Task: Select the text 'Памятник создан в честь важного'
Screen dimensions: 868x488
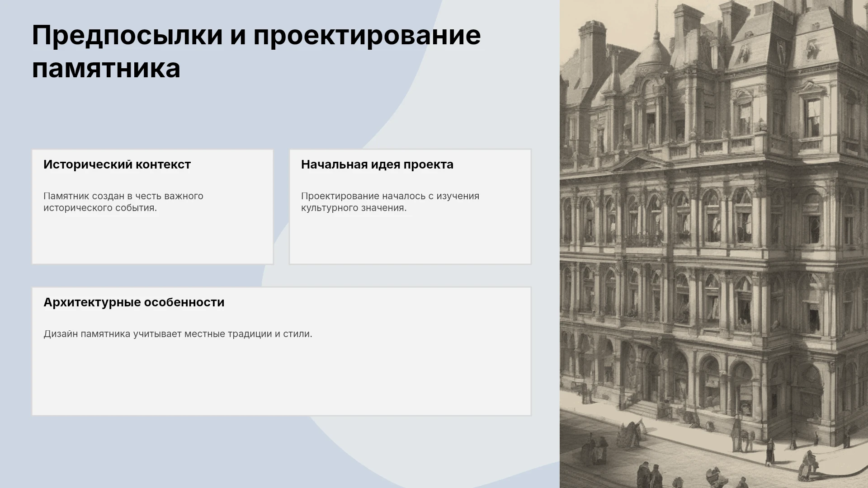Action: [x=123, y=196]
